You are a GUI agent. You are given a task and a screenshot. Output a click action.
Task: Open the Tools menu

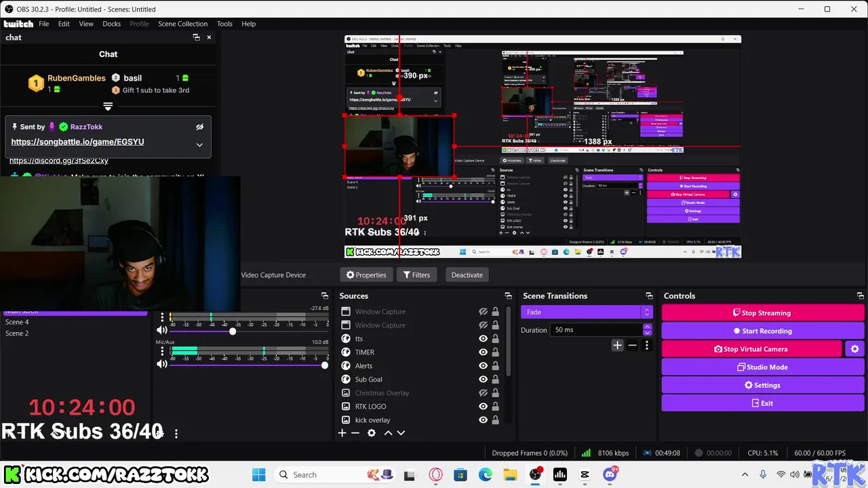coord(224,24)
